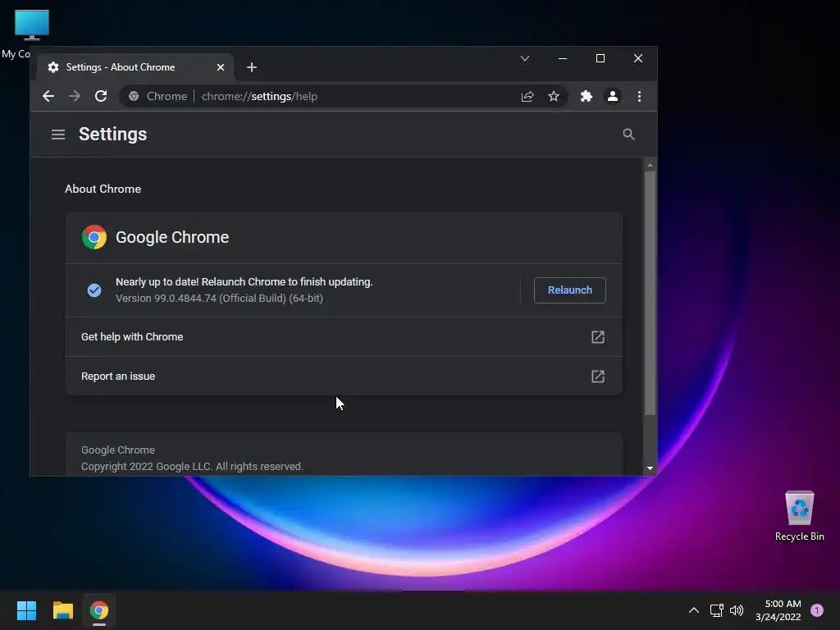Open a new tab with plus button
This screenshot has height=630, width=840.
coord(252,67)
